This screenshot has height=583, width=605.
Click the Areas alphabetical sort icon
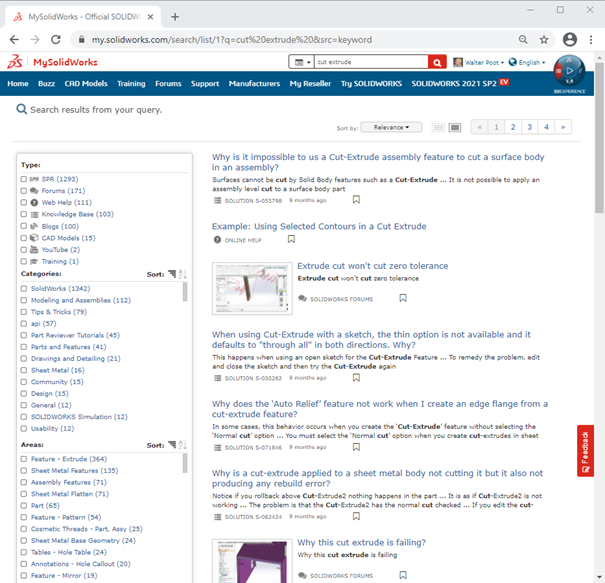182,445
